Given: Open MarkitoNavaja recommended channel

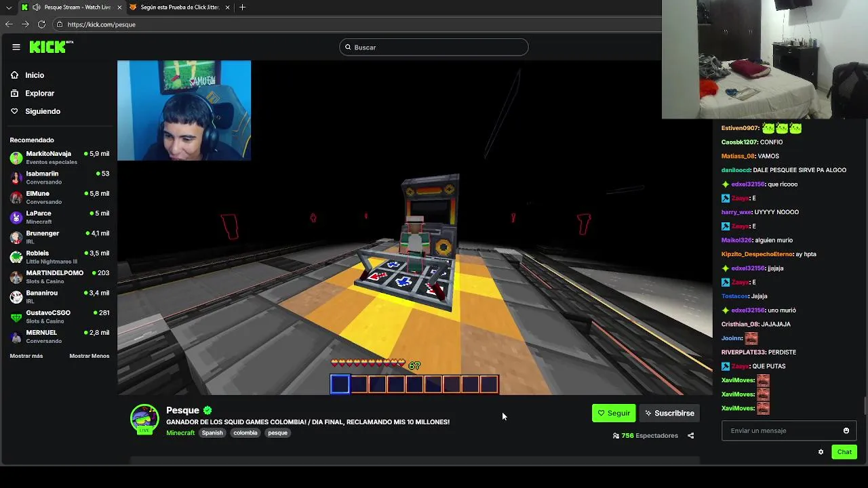Looking at the screenshot, I should (x=60, y=158).
